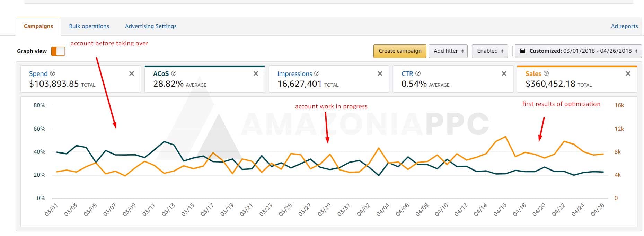
Task: Click the 03/29 date axis label
Action: click(x=325, y=210)
